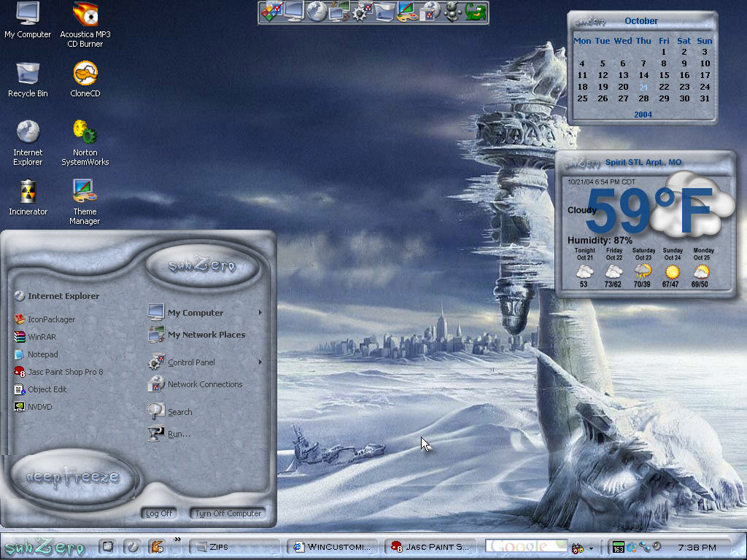The width and height of the screenshot is (747, 560).
Task: Select Norton SystemWorks desktop icon
Action: (x=85, y=142)
